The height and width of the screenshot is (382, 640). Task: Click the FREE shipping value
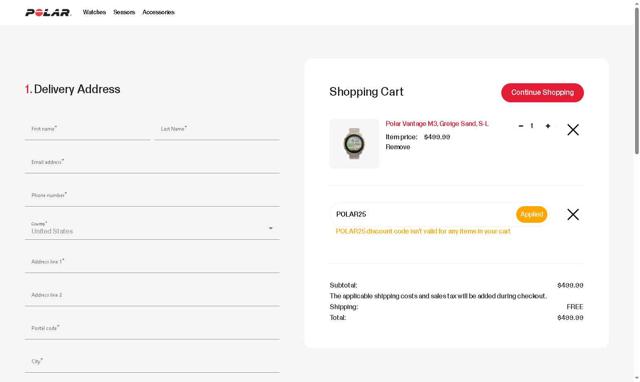[575, 307]
